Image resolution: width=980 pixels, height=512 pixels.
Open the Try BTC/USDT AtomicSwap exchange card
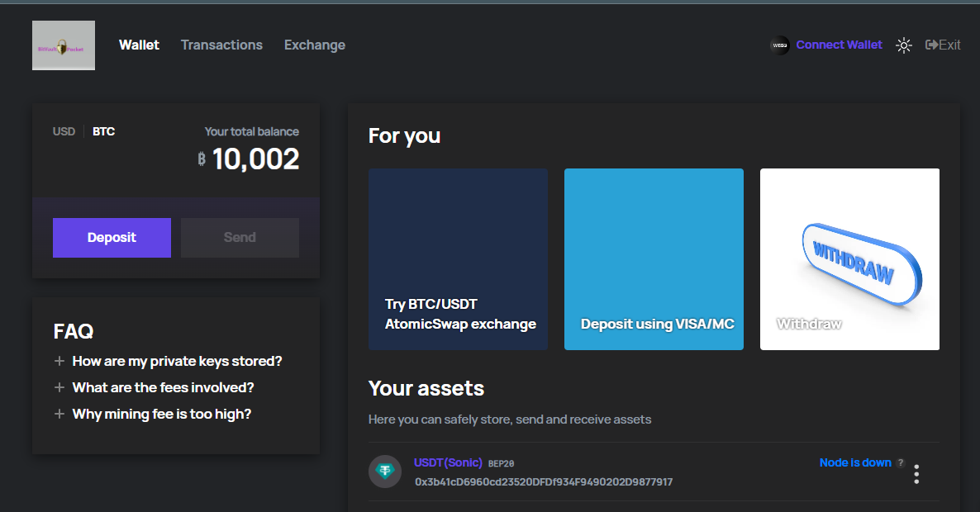point(458,258)
